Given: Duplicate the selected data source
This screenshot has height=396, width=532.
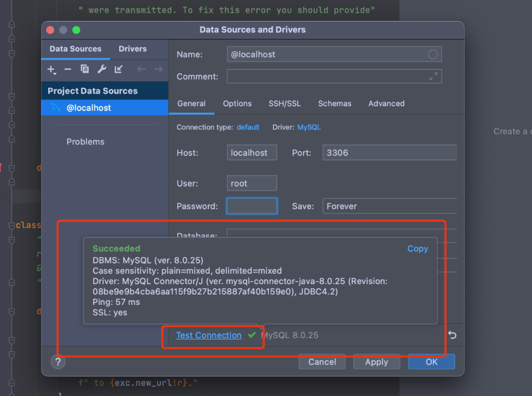Looking at the screenshot, I should 85,69.
